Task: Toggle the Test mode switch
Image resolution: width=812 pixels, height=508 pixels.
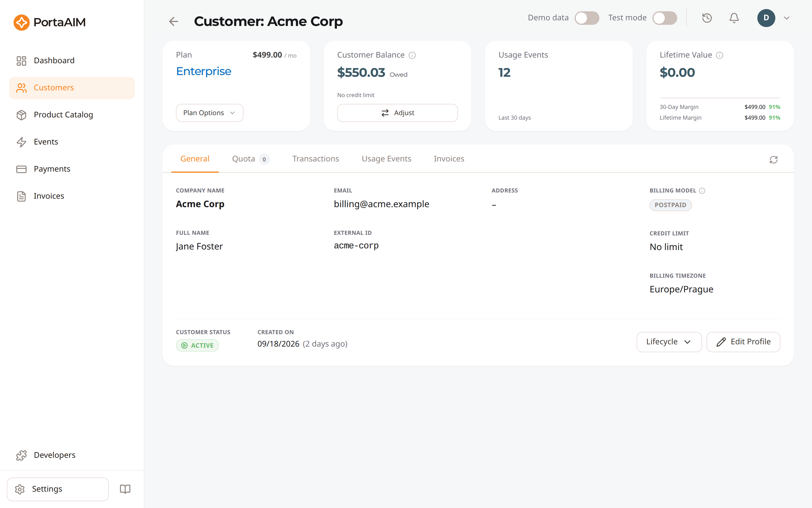Action: point(665,18)
